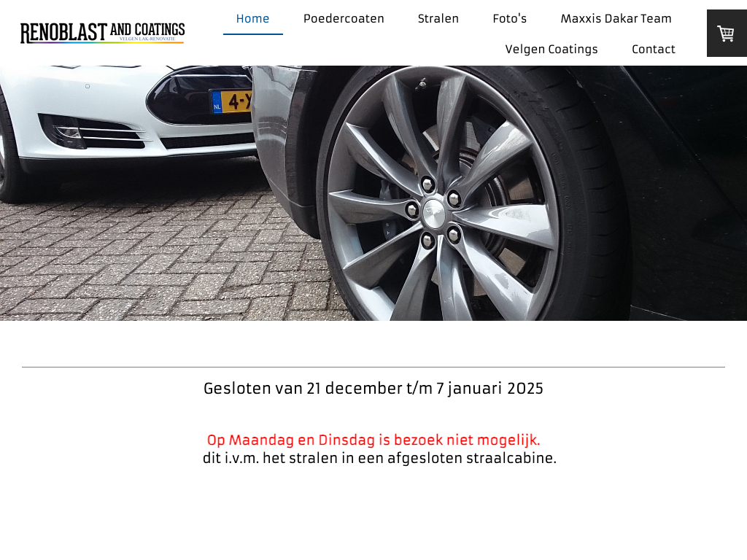The width and height of the screenshot is (747, 560).
Task: Click the blue NL badge on the license plate
Action: pos(217,102)
